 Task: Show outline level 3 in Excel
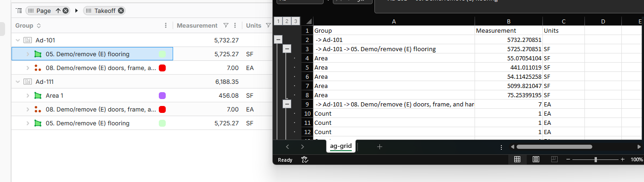pos(295,21)
